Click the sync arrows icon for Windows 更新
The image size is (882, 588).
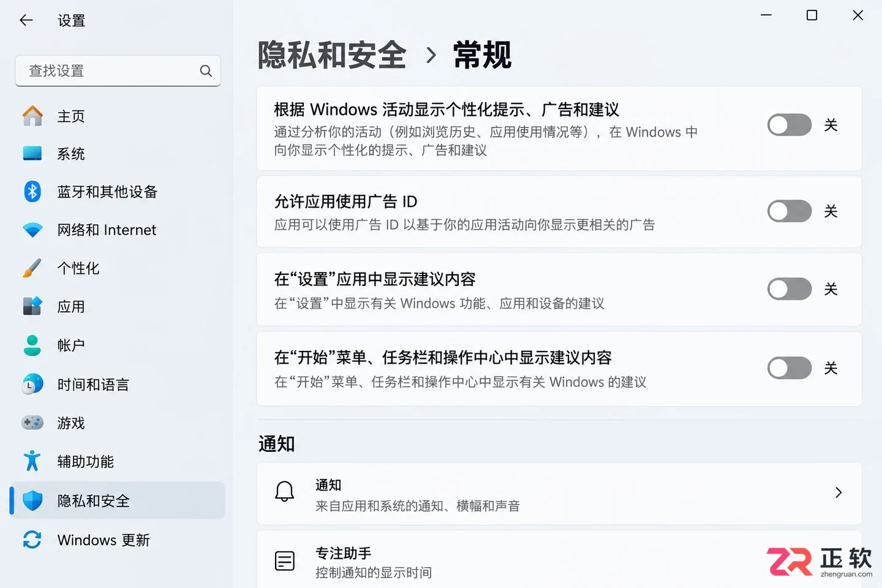coord(32,540)
